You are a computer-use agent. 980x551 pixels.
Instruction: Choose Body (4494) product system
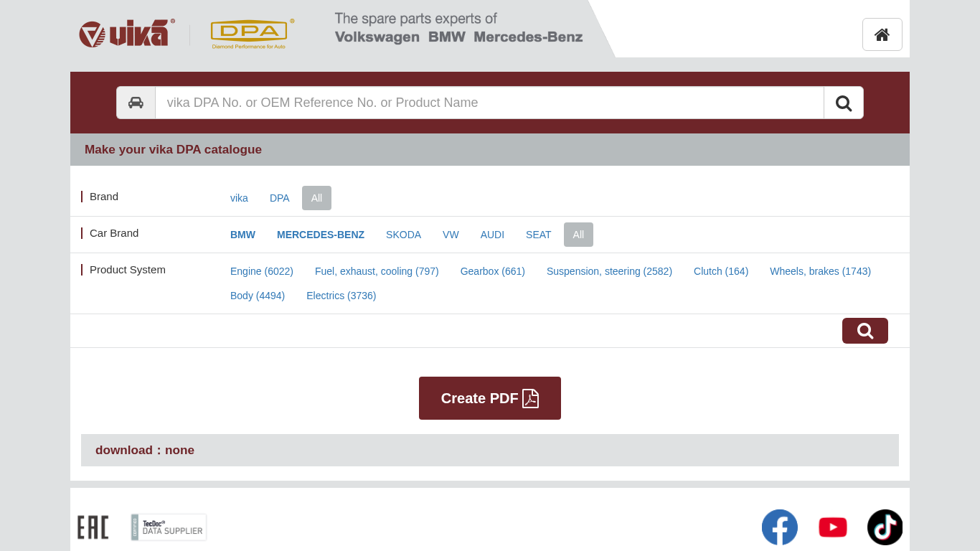258,296
